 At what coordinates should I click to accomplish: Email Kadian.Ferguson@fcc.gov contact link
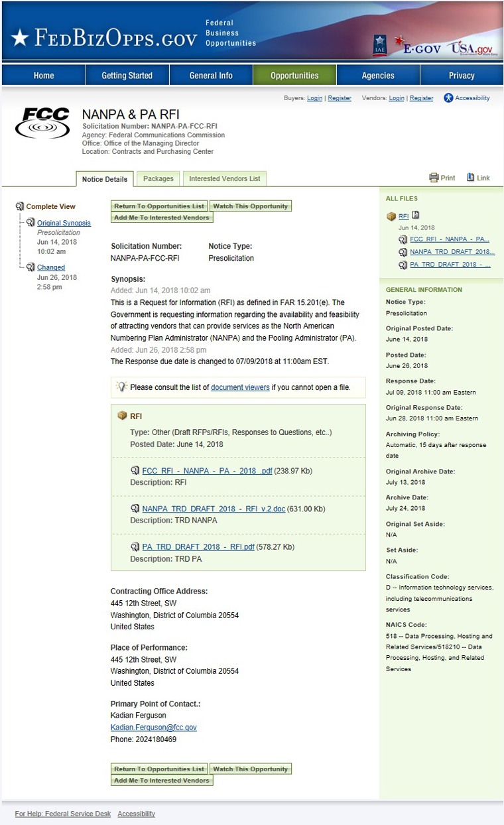153,728
